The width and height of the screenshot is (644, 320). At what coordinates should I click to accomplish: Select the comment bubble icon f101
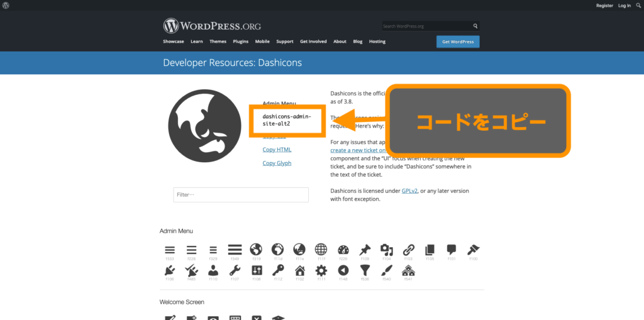point(452,250)
